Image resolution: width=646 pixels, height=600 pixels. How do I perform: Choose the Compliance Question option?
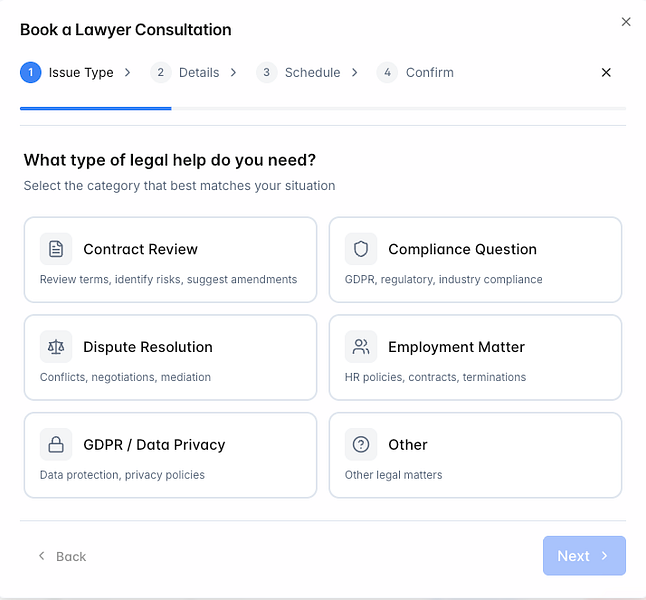pos(475,259)
